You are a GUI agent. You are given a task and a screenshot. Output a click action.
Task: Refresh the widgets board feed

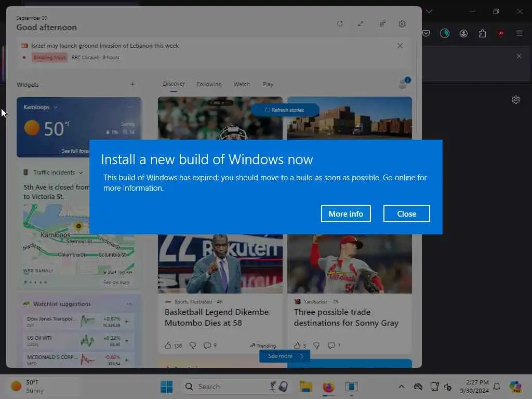click(x=340, y=24)
